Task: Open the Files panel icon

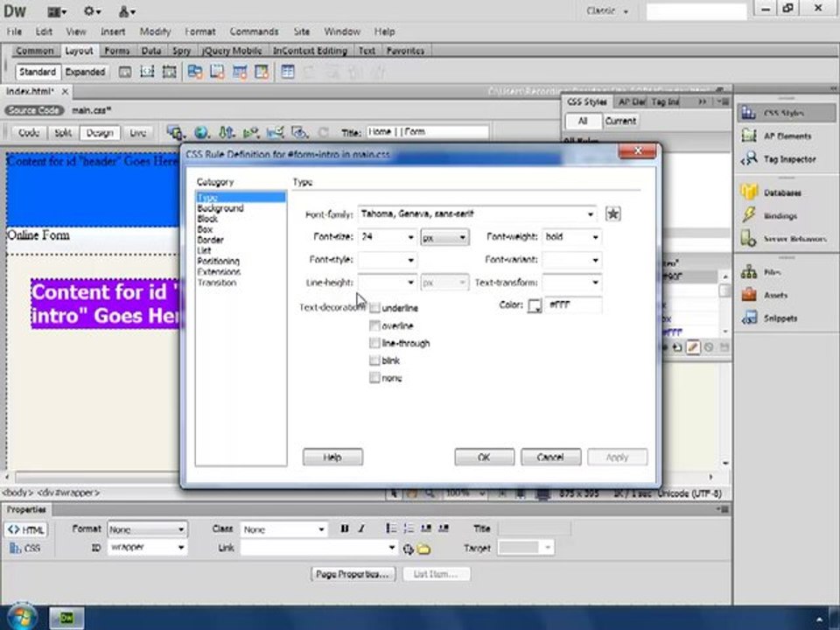Action: (x=748, y=271)
